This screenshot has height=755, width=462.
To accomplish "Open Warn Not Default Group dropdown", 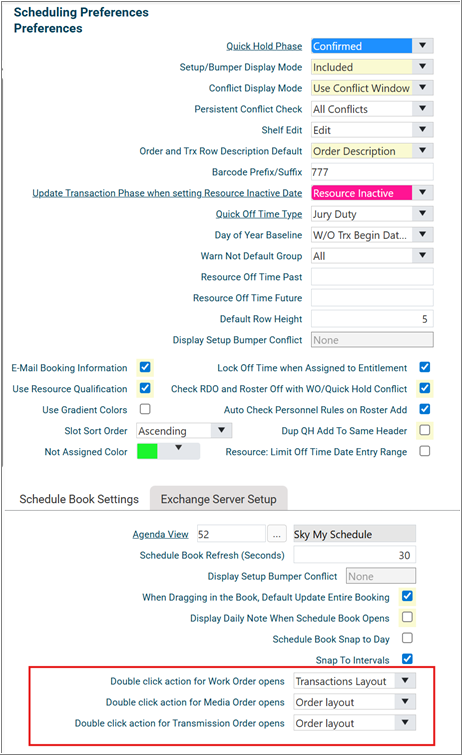I will point(422,256).
